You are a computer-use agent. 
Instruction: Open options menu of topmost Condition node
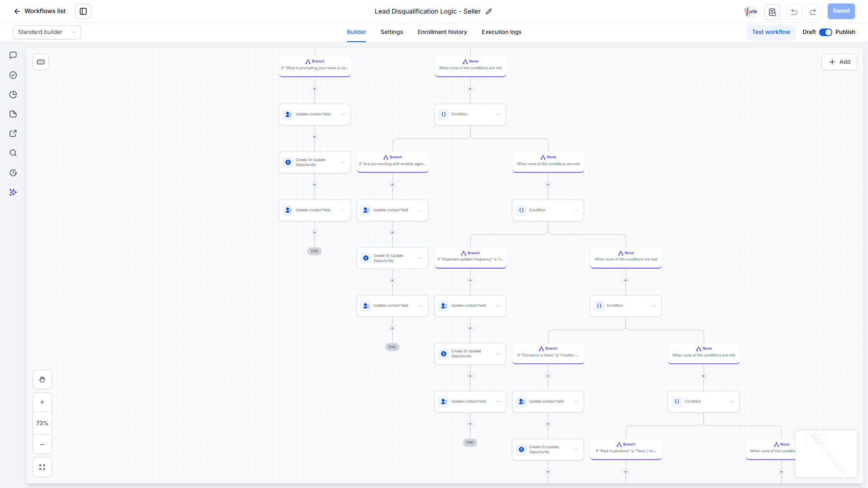click(498, 114)
